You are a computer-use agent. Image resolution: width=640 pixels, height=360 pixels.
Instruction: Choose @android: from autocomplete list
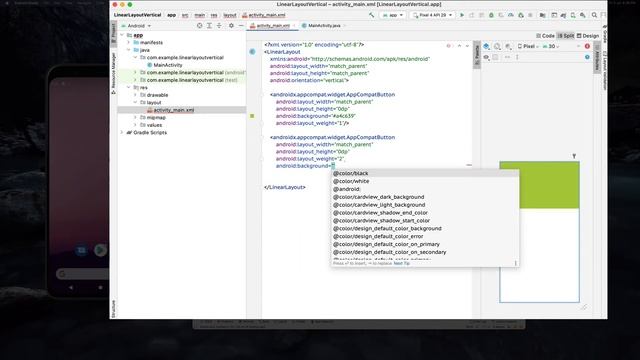point(424,189)
